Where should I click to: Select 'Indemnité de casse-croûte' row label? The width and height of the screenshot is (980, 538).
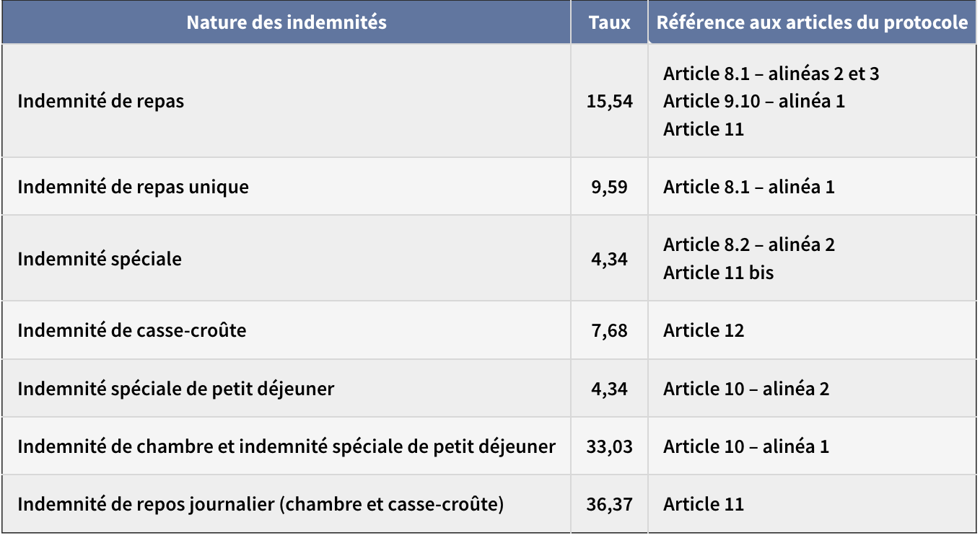(132, 330)
